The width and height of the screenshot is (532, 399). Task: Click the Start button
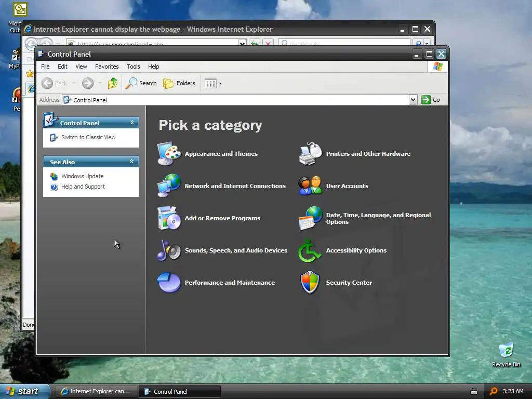24,391
